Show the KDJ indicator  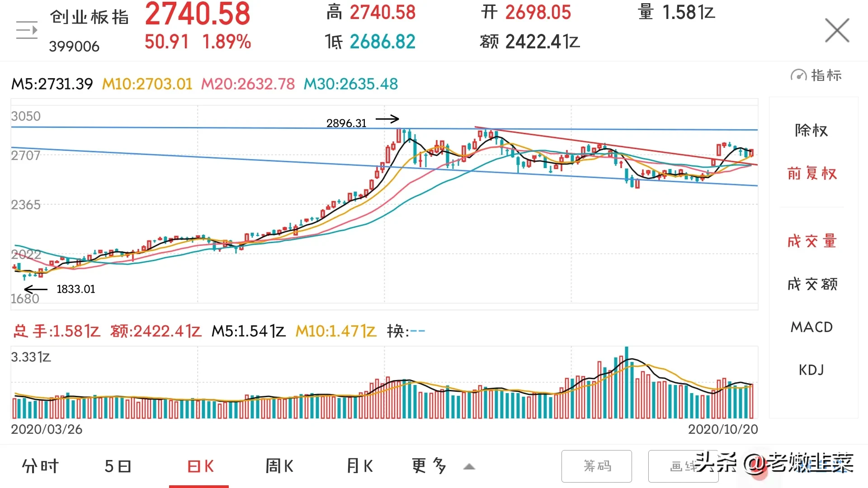[x=811, y=370]
